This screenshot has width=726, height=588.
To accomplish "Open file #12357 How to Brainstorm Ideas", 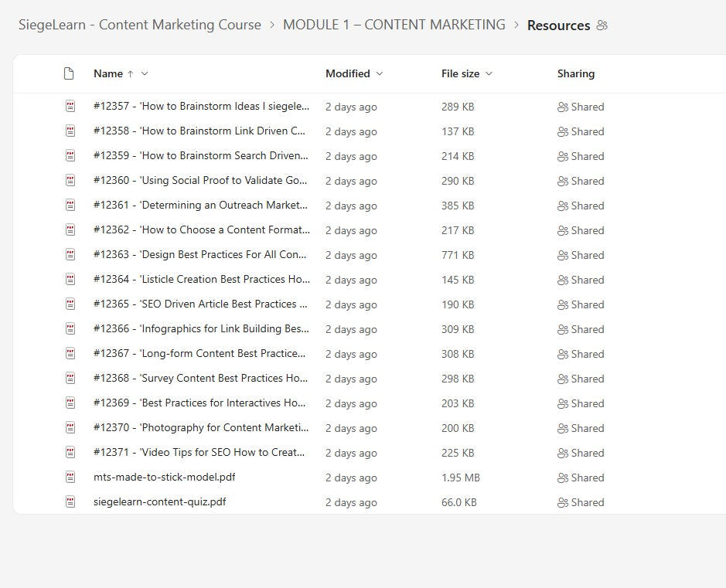I will point(202,107).
